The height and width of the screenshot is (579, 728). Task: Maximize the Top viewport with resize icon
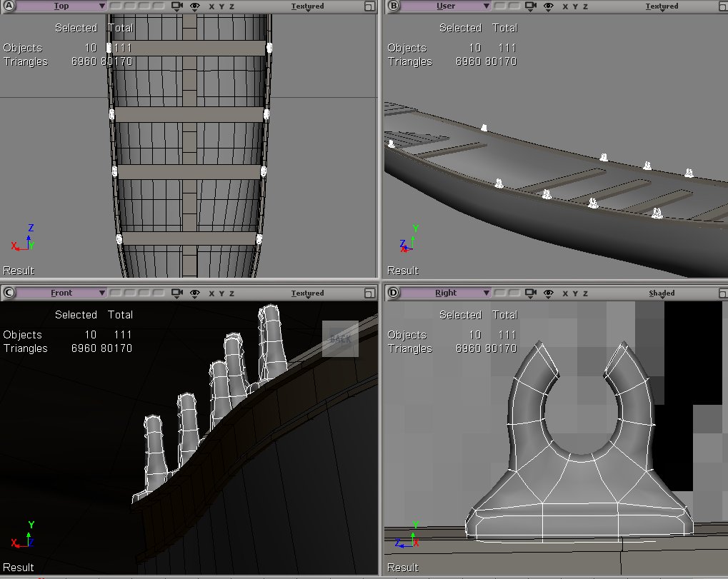coord(369,6)
